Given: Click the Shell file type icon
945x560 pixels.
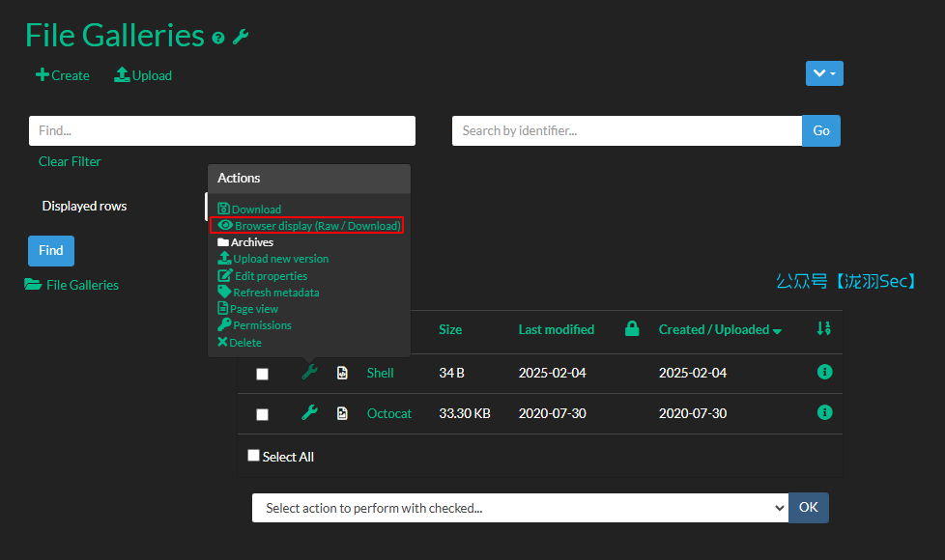Looking at the screenshot, I should click(342, 373).
